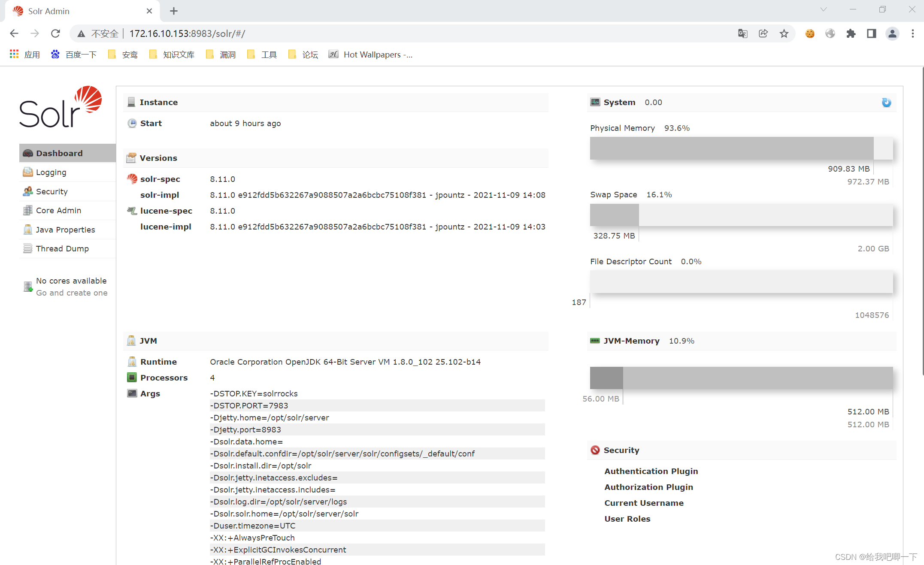Click the translate page icon

(742, 33)
